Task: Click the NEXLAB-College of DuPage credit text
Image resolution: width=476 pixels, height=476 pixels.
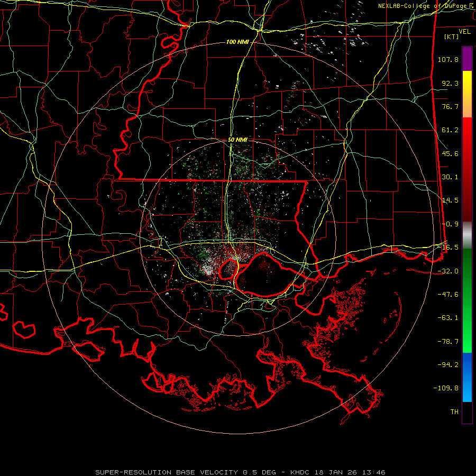Action: tap(425, 6)
